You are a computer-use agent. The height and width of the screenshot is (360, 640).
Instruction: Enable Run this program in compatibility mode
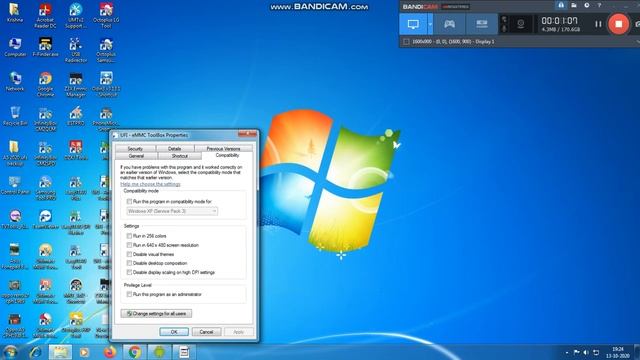tap(129, 202)
